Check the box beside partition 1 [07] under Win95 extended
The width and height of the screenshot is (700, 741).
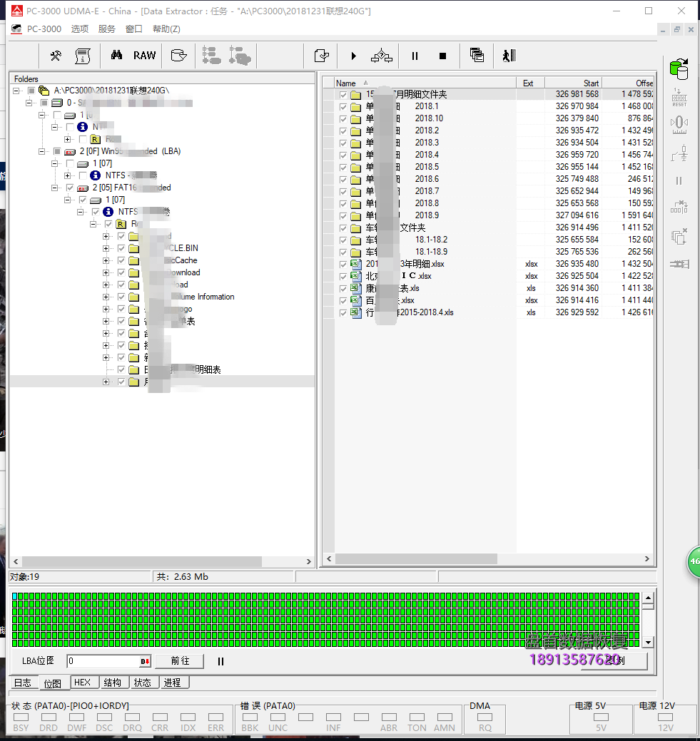tap(70, 163)
